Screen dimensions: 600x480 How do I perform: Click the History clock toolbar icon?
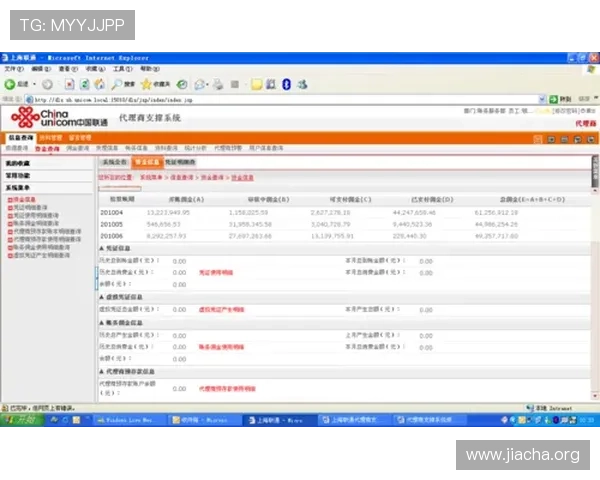click(182, 84)
